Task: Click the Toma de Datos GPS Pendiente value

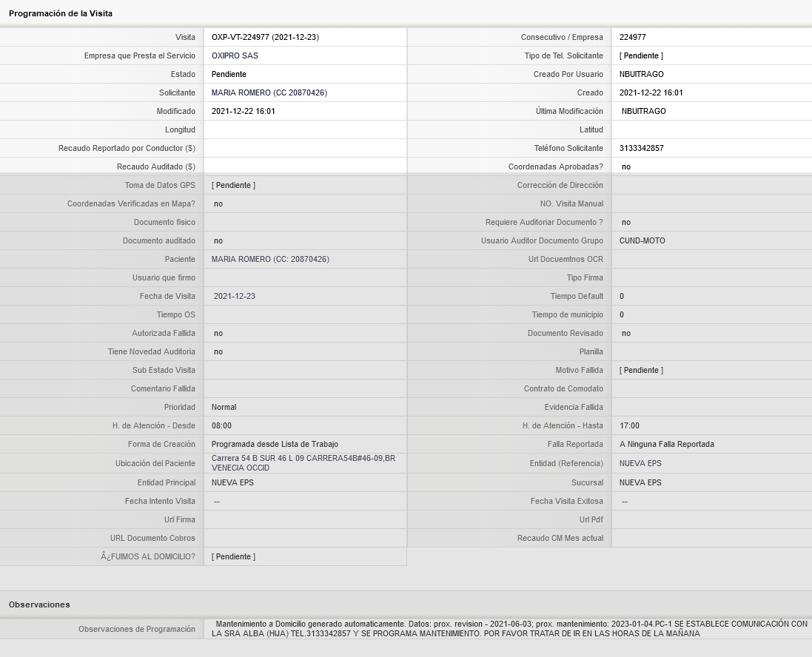Action: pos(233,186)
